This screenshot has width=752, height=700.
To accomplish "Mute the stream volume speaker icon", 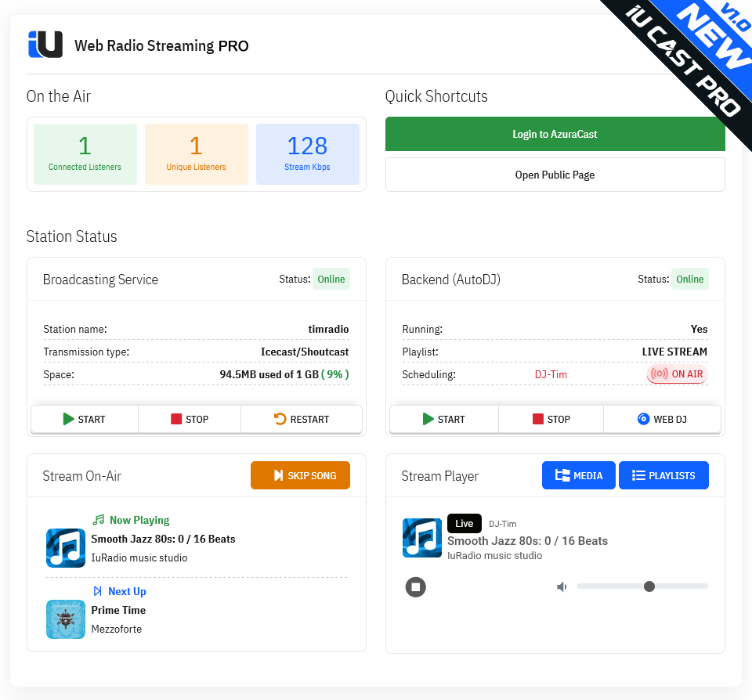I will click(562, 586).
